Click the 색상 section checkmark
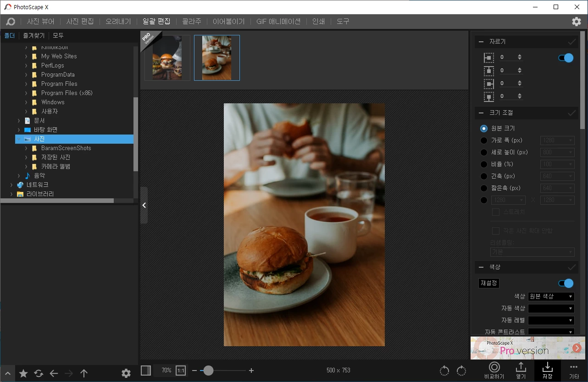 [x=572, y=267]
